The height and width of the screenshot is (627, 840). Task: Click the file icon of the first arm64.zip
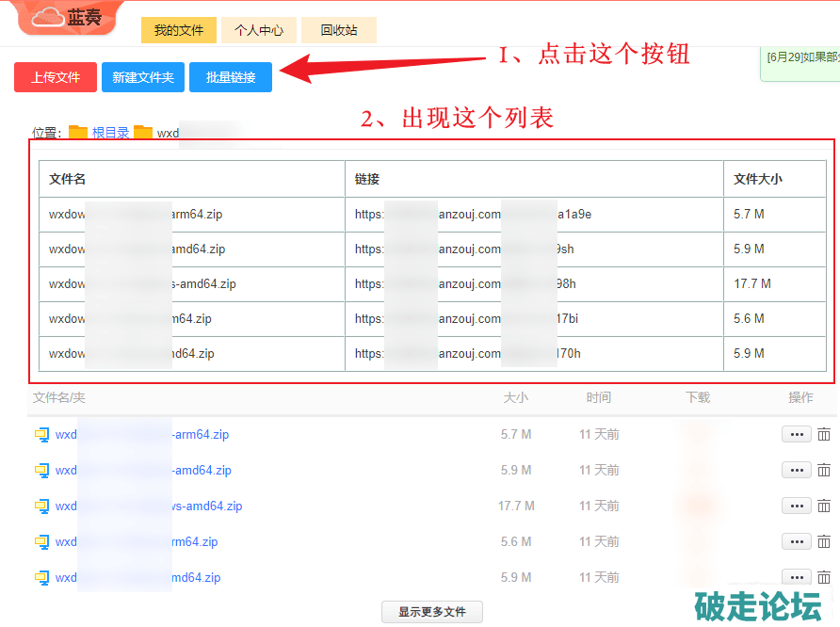41,435
